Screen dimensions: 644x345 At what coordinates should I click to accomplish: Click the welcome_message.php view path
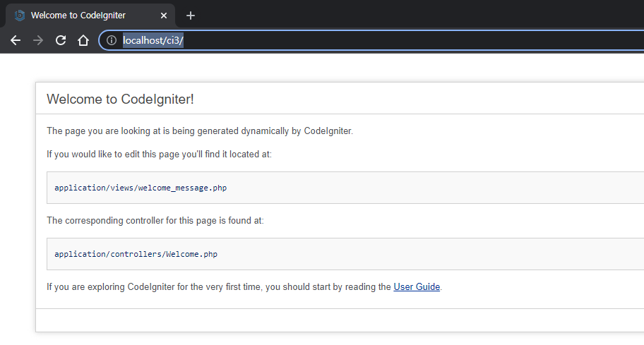click(x=141, y=188)
